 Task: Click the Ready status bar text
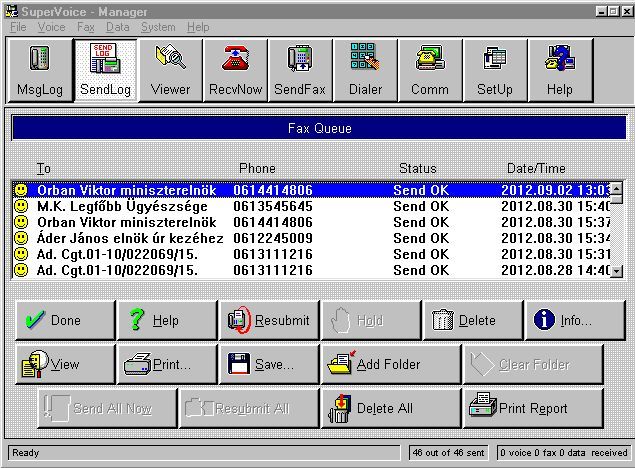[26, 453]
